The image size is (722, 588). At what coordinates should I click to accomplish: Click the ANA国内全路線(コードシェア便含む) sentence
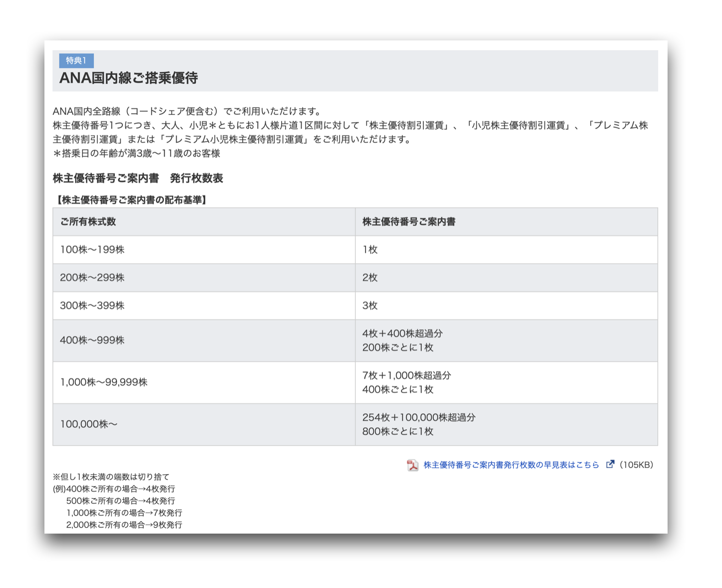point(187,111)
